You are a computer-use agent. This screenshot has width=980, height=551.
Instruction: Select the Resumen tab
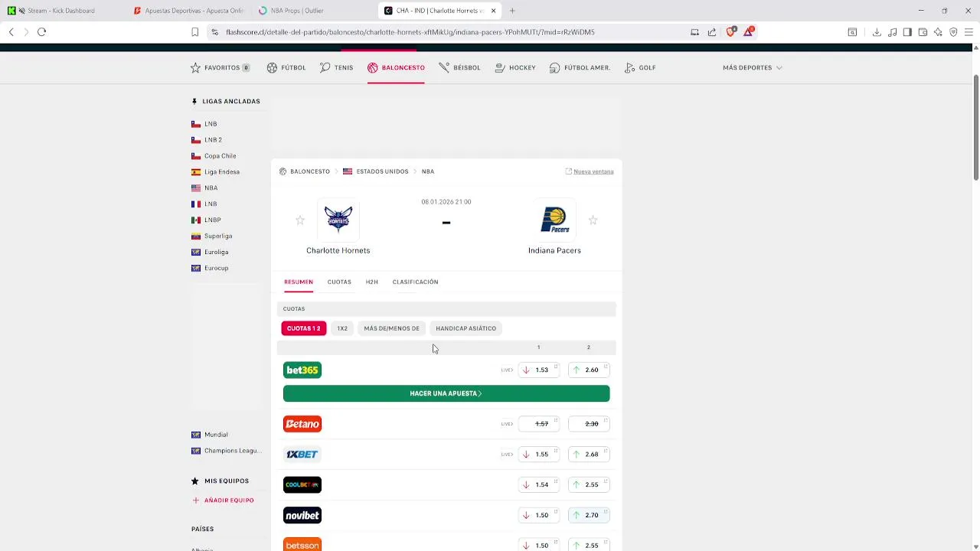coord(299,282)
